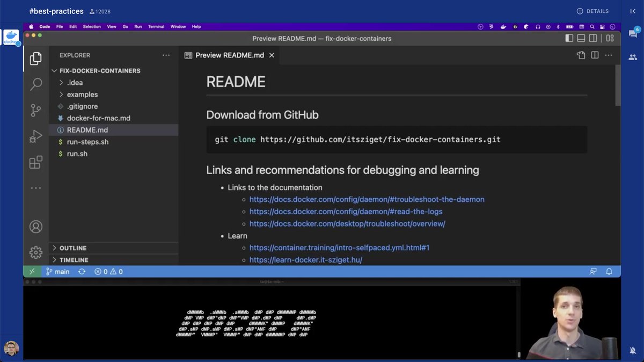The width and height of the screenshot is (644, 362).
Task: Open notifications bell in VS Code status bar
Action: [610, 271]
